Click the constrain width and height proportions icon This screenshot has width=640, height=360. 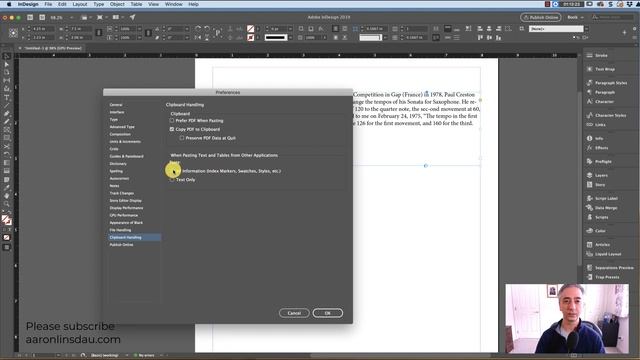[x=99, y=33]
